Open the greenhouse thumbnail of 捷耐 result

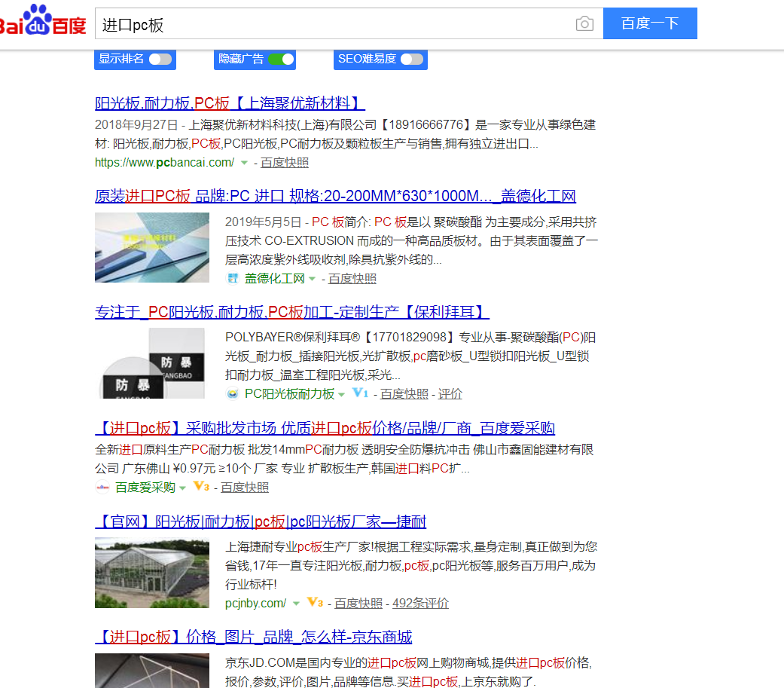click(x=152, y=573)
